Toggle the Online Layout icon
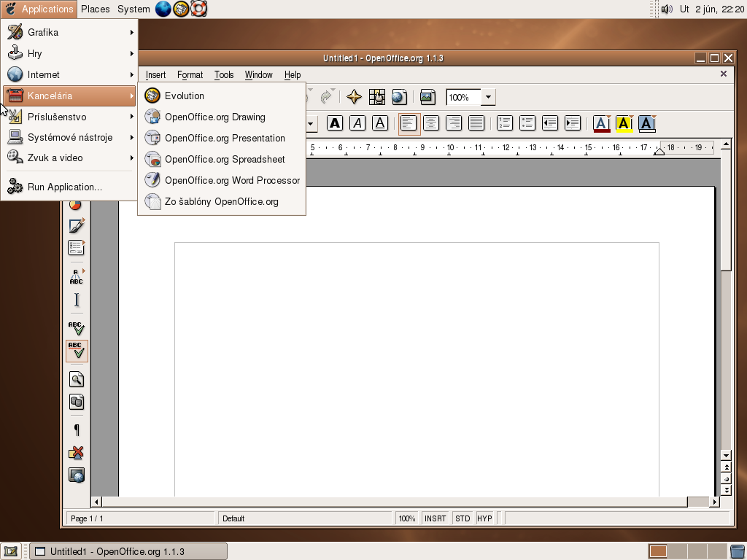Viewport: 747px width, 560px height. [x=76, y=475]
